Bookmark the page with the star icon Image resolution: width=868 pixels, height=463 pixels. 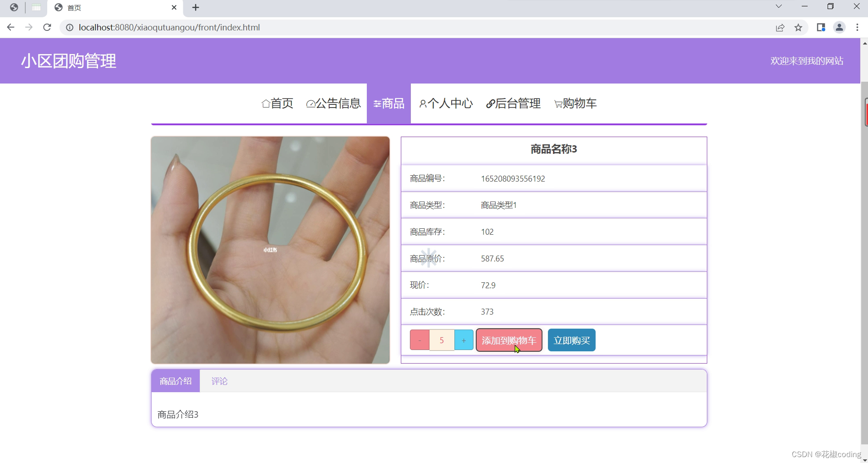click(799, 27)
